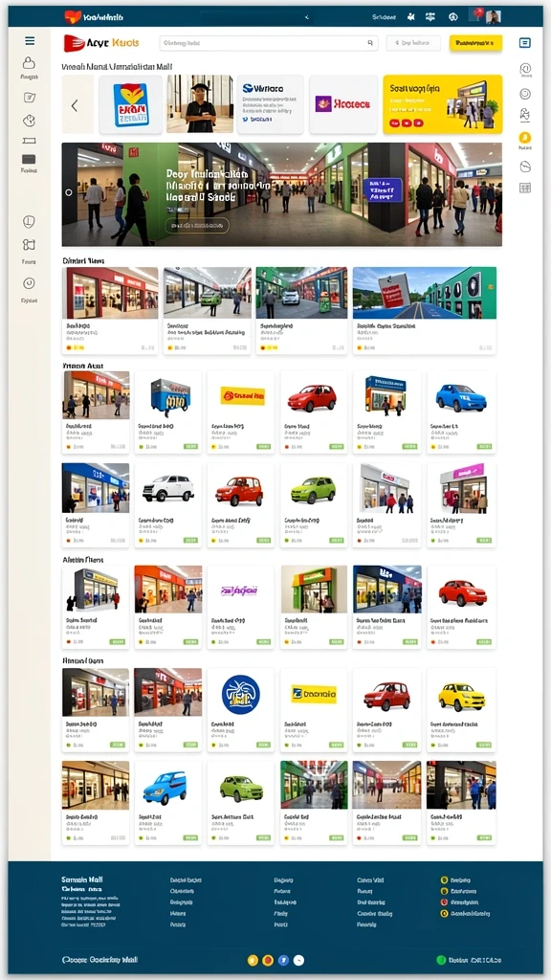Viewport: 551px width, 980px height.
Task: Click the notification icon with red badge
Action: click(477, 15)
